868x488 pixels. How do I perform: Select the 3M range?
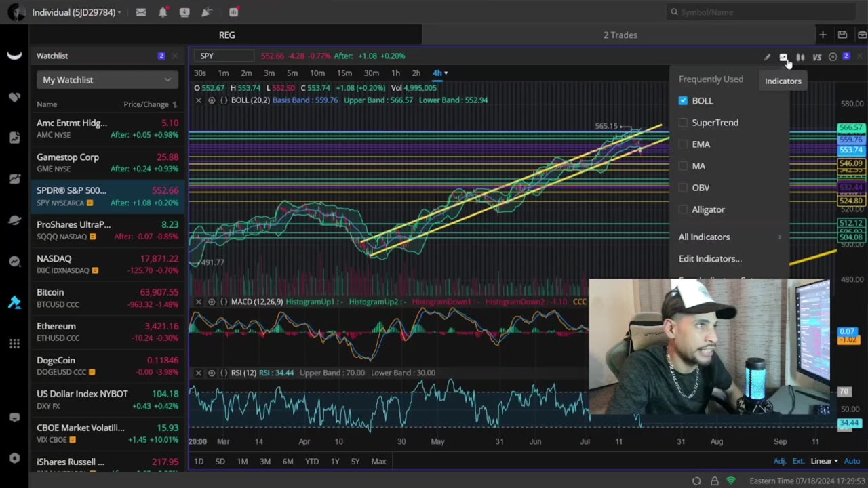[x=265, y=462]
